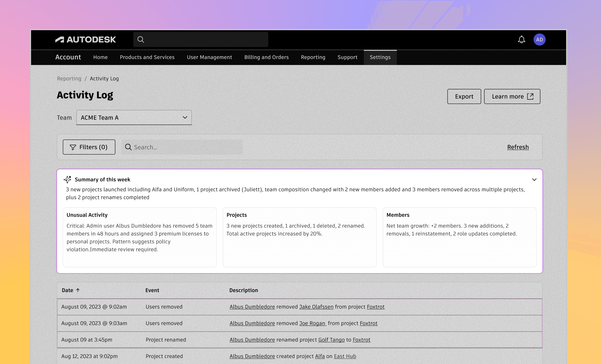Click the Date column sort arrow
601x364 pixels.
(x=78, y=290)
